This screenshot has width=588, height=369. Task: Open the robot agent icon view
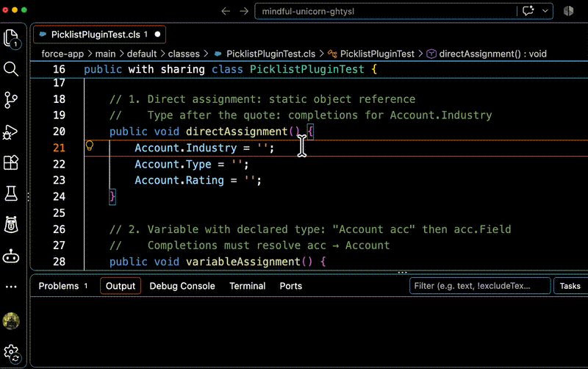click(11, 257)
